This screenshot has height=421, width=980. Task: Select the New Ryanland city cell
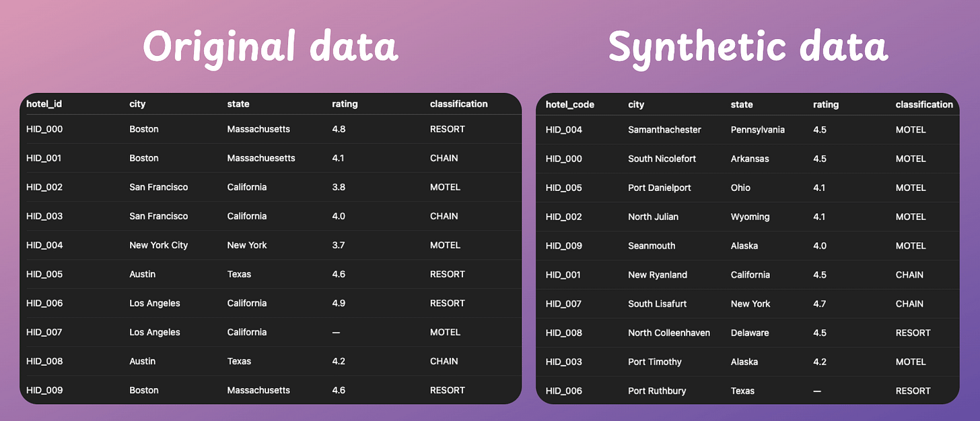(658, 274)
